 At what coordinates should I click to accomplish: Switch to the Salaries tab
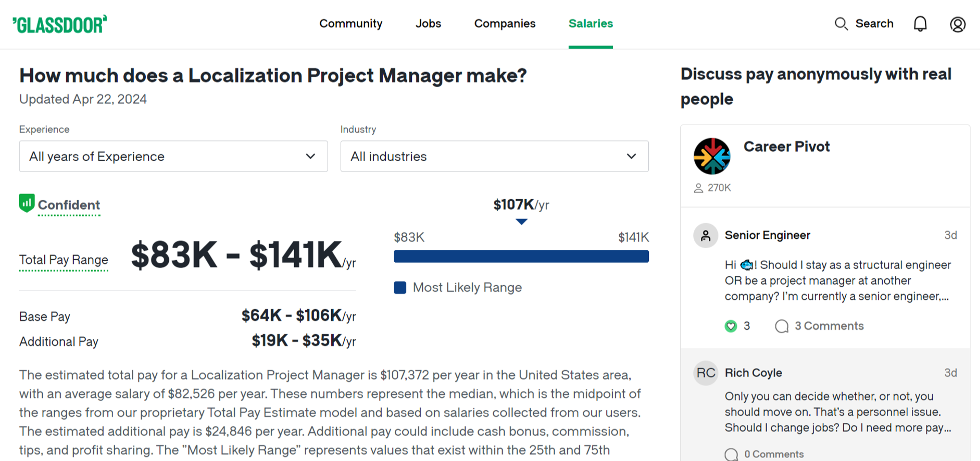tap(590, 24)
